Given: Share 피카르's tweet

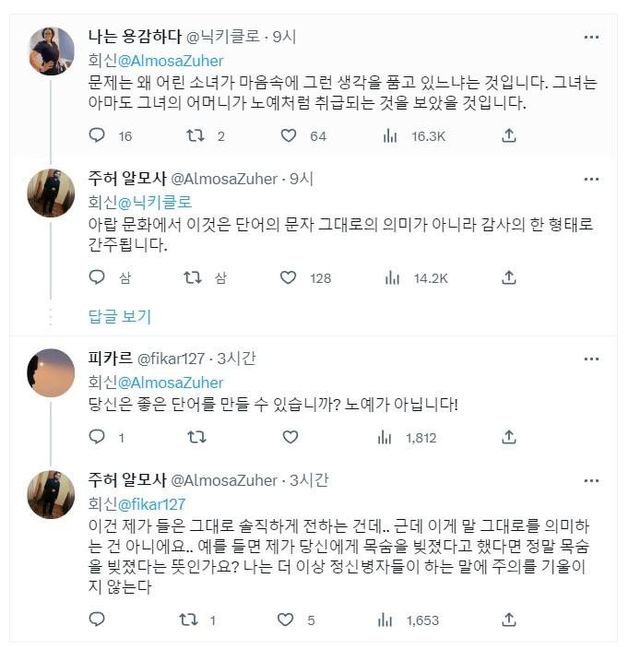Looking at the screenshot, I should (x=509, y=437).
